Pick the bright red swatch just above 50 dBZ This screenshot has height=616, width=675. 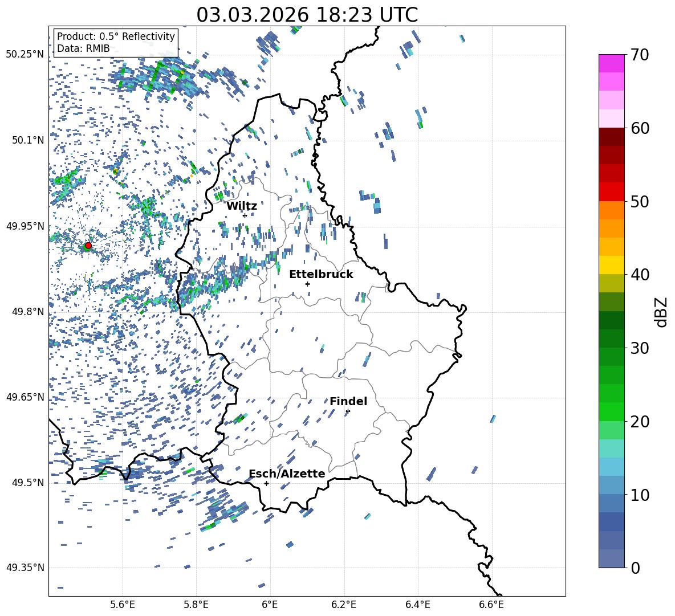coord(612,191)
